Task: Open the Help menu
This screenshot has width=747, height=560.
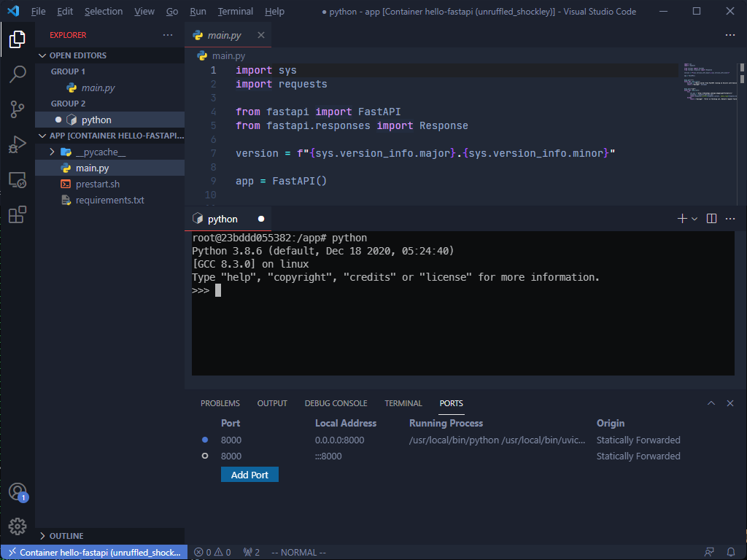Action: [274, 12]
